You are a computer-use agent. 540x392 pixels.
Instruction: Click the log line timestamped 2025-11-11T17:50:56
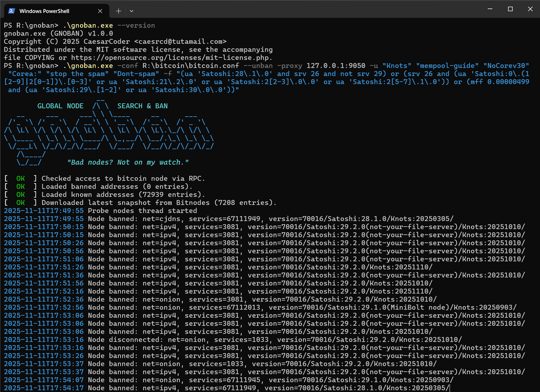tap(264, 251)
